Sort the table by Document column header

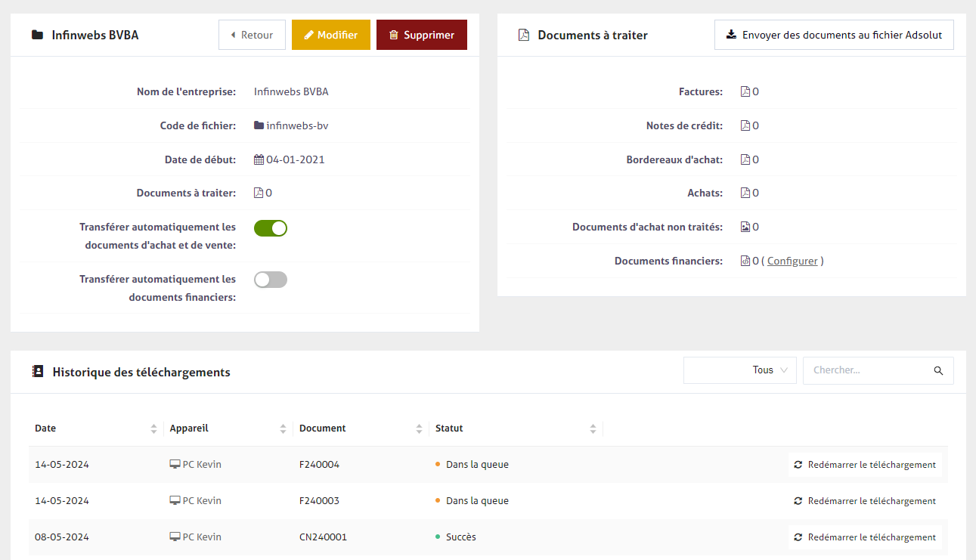point(323,429)
